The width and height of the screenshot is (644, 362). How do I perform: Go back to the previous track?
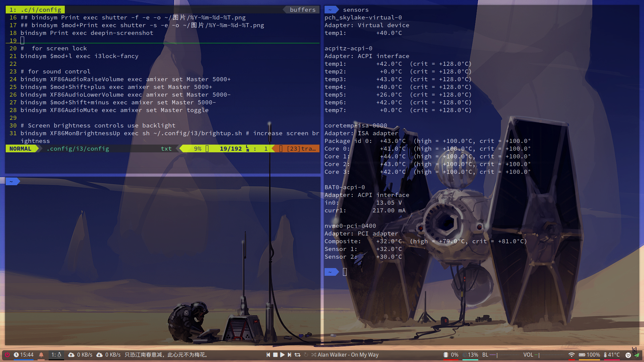point(268,355)
